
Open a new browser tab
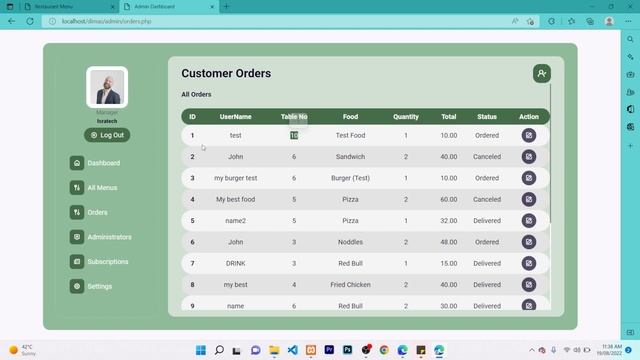click(x=227, y=7)
